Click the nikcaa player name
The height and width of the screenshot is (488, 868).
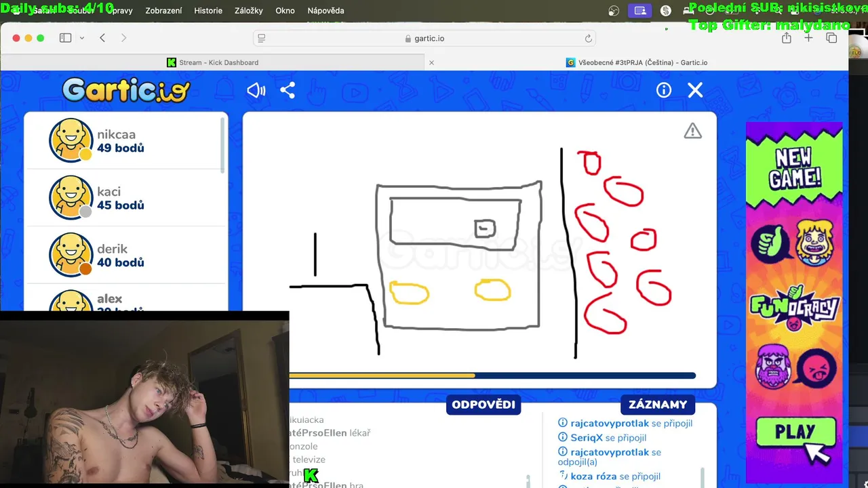point(116,134)
